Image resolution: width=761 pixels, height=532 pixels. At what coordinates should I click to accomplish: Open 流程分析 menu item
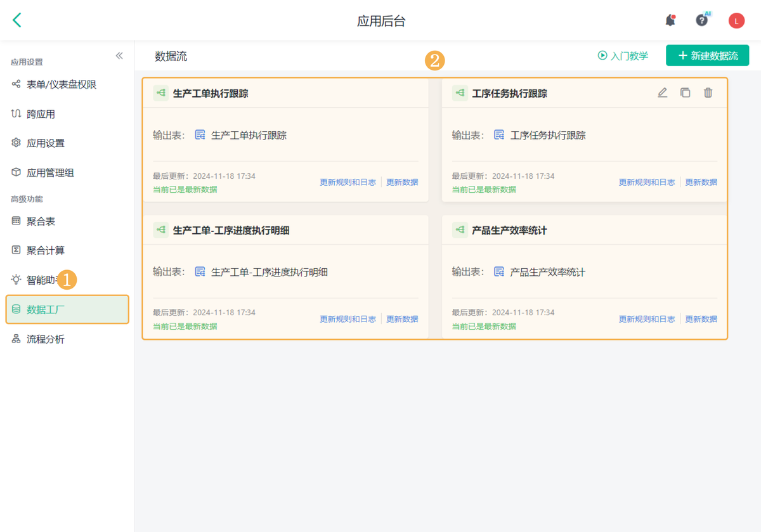(x=46, y=339)
